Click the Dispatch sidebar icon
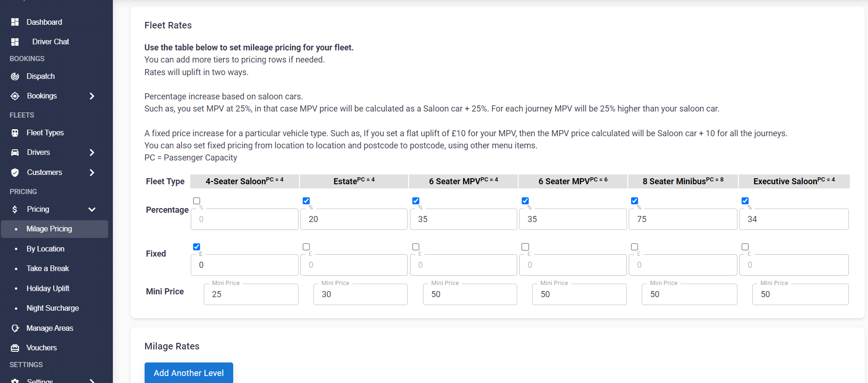 tap(15, 77)
